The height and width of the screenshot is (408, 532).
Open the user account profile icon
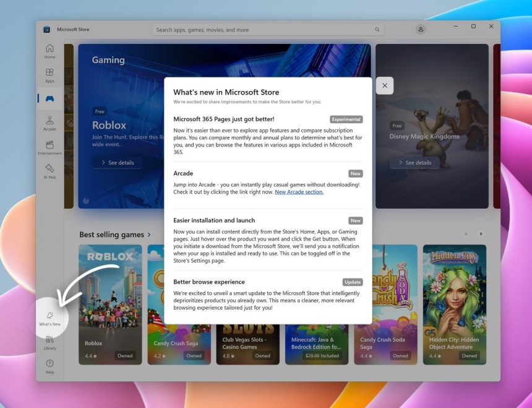[421, 30]
